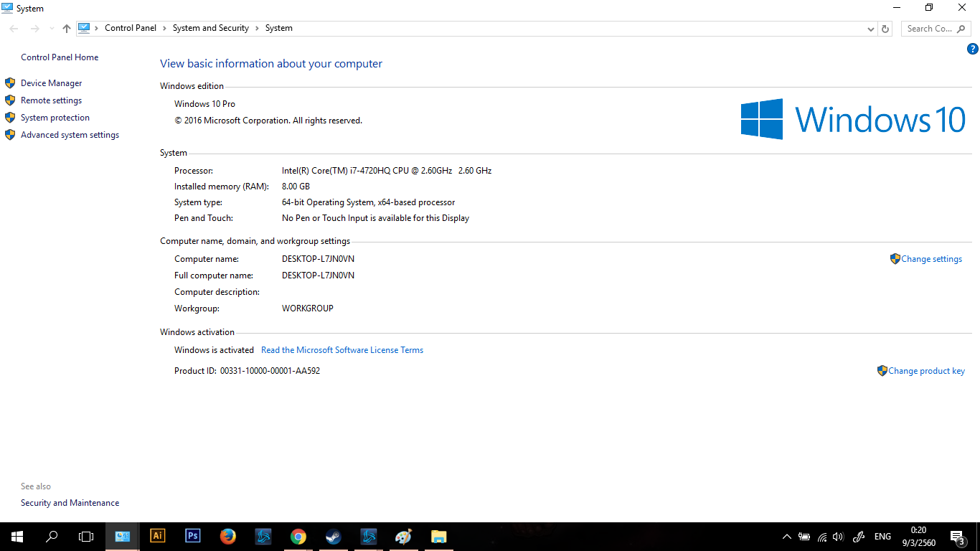The width and height of the screenshot is (980, 551).
Task: Click the System window title bar icon
Action: tap(7, 8)
